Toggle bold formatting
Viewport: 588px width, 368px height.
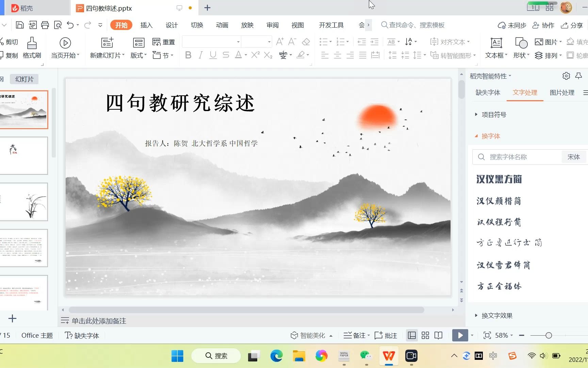pos(188,55)
